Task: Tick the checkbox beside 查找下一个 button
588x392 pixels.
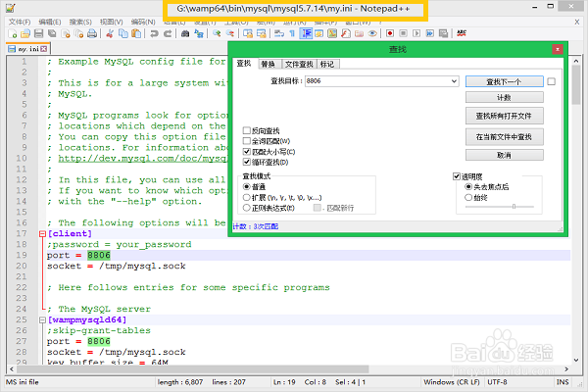Action: coord(551,81)
